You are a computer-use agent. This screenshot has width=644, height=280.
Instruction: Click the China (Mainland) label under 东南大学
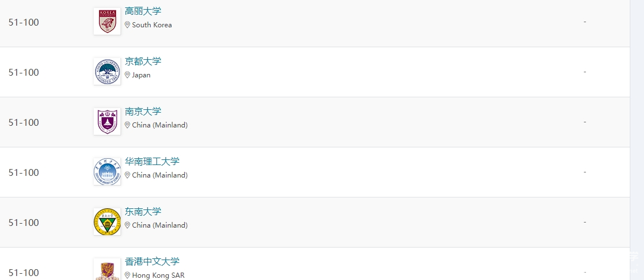[160, 225]
